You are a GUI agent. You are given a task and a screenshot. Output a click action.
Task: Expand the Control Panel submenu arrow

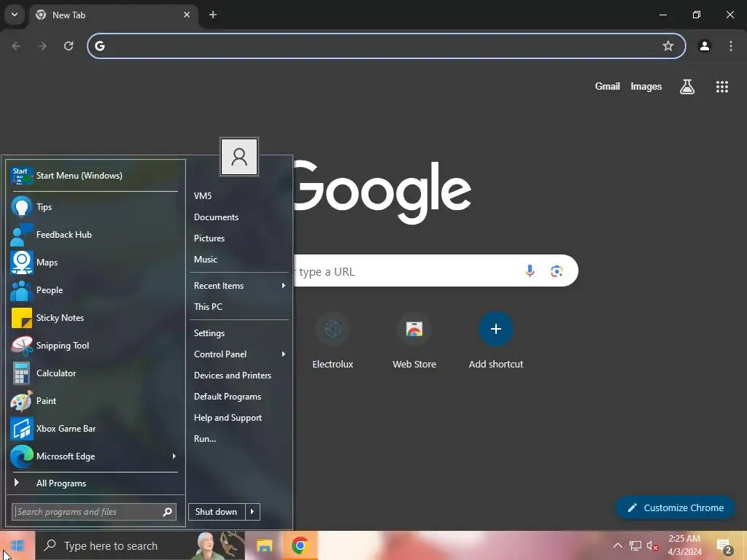point(284,354)
